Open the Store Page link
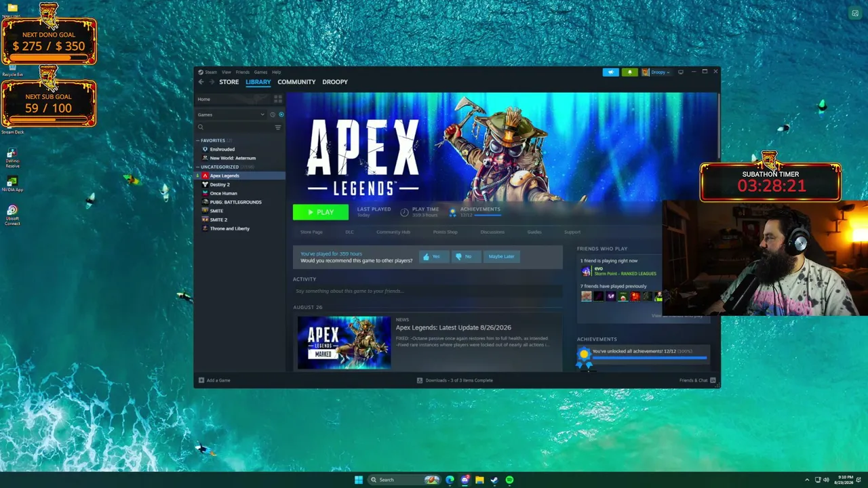Viewport: 868px width, 488px height. coord(312,232)
